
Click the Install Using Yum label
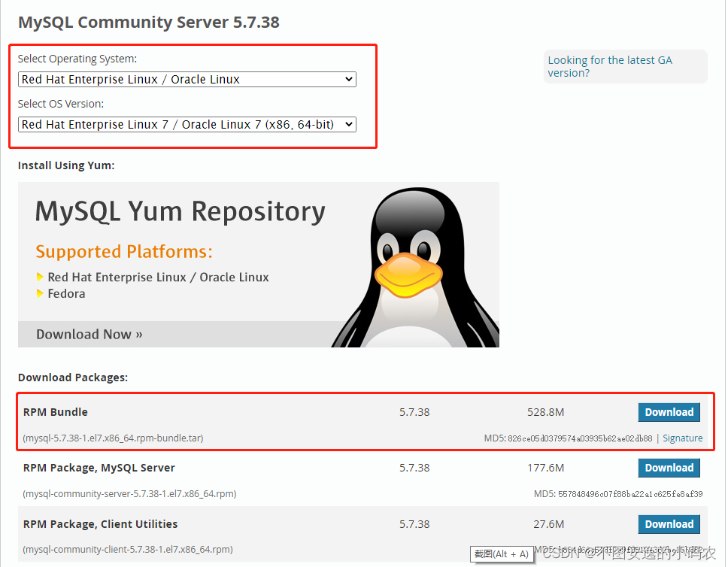tap(66, 165)
